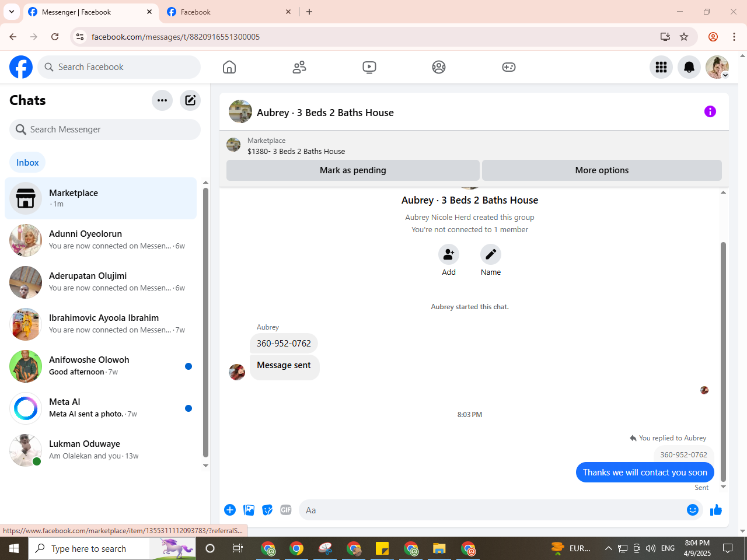Open Chrome profile icon
The height and width of the screenshot is (560, 747).
pyautogui.click(x=713, y=37)
